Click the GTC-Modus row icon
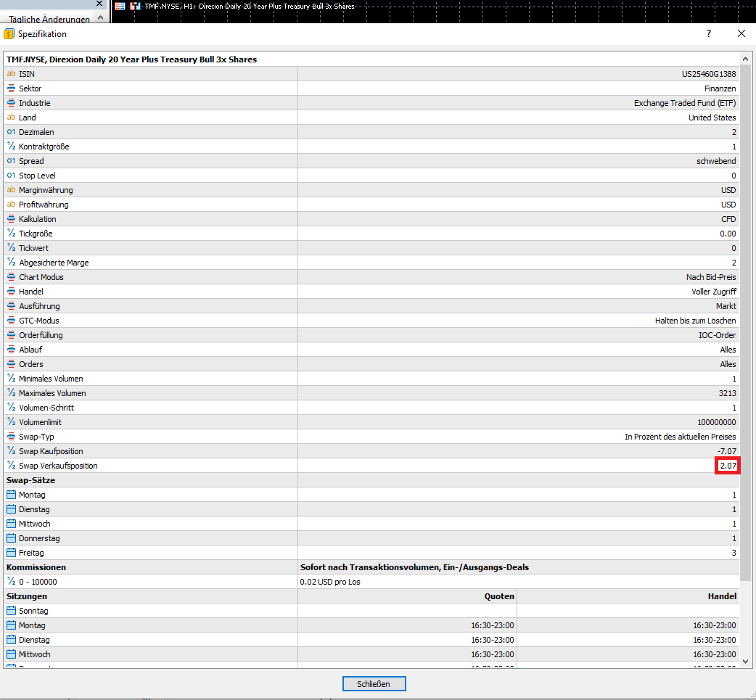Screen dimensions: 756x700 click(x=11, y=321)
